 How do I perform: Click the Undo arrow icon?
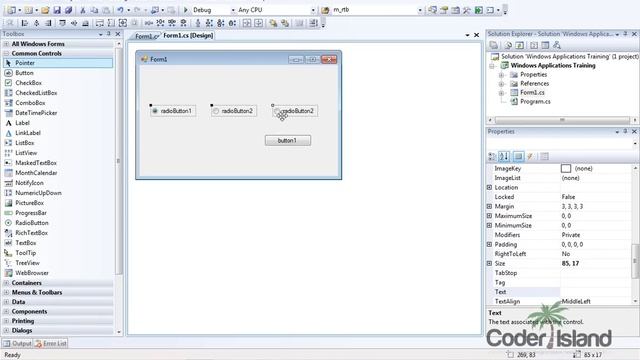[120, 10]
